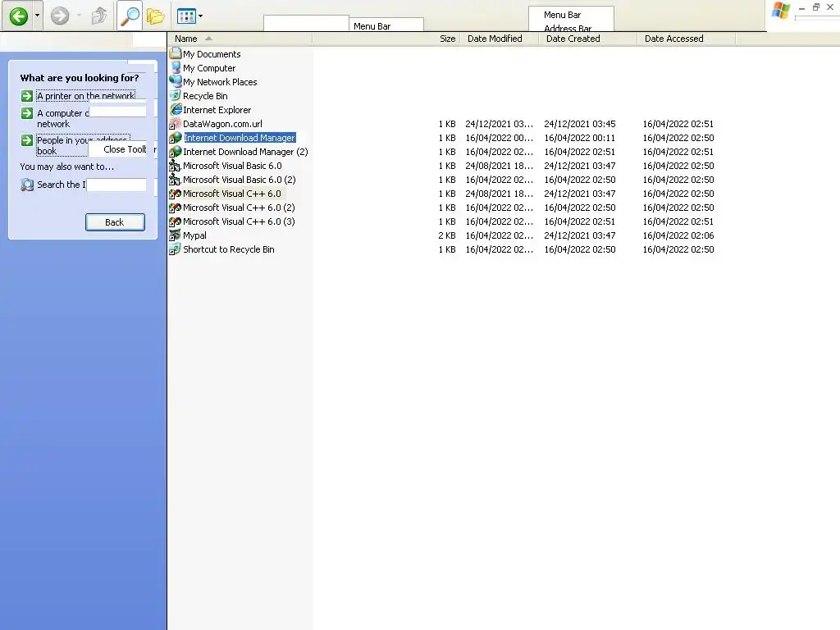Select Microsoft Visual C++ 6.0 (2) icon
840x630 pixels.
coord(176,207)
